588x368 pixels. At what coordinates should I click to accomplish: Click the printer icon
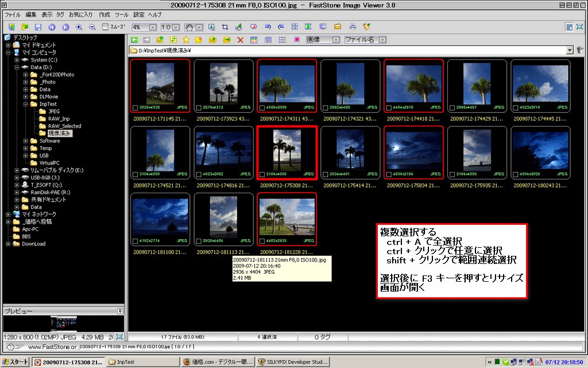click(353, 27)
